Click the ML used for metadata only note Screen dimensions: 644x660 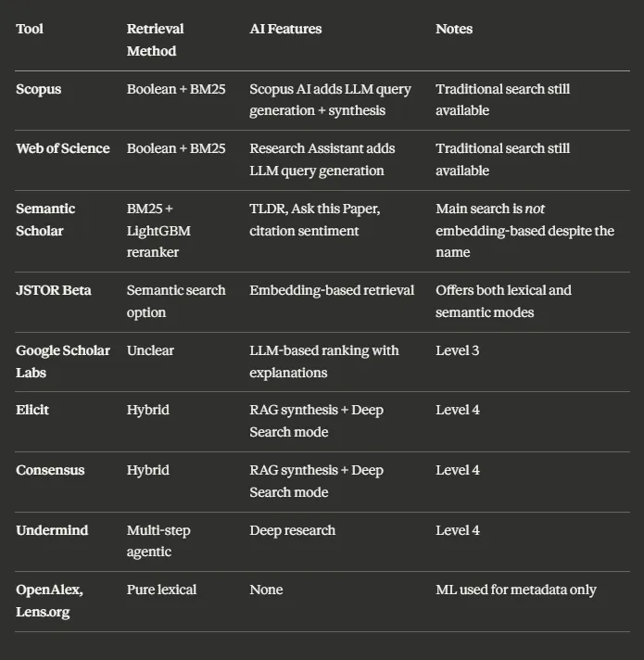pos(516,590)
